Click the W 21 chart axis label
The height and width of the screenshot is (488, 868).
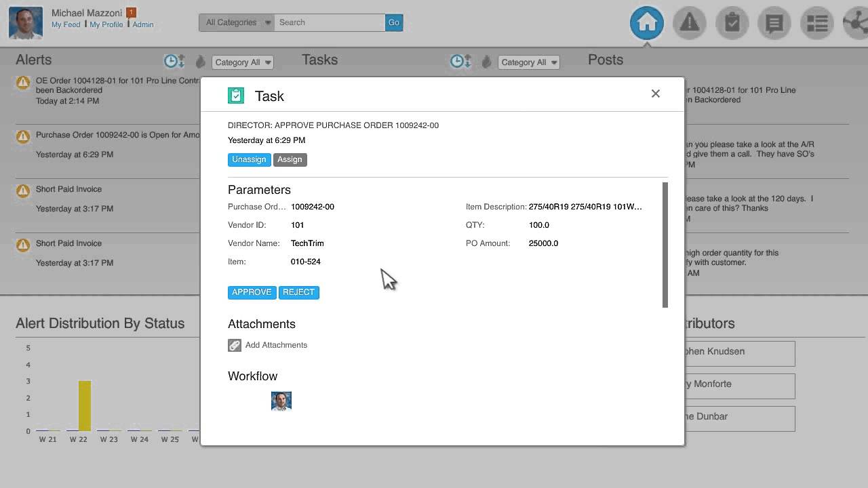tap(47, 439)
